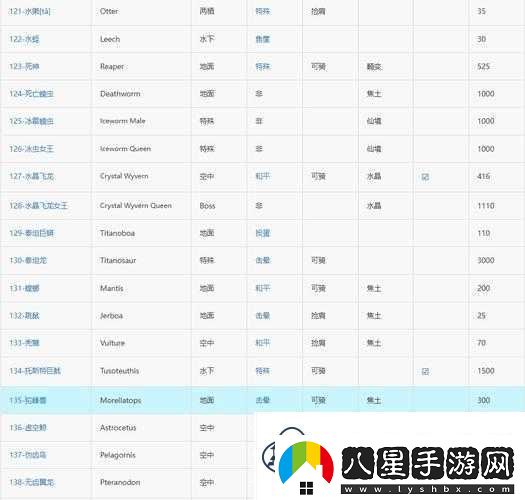Select the text "Morellatops"
Viewport: 525px width, 500px height.
point(120,400)
